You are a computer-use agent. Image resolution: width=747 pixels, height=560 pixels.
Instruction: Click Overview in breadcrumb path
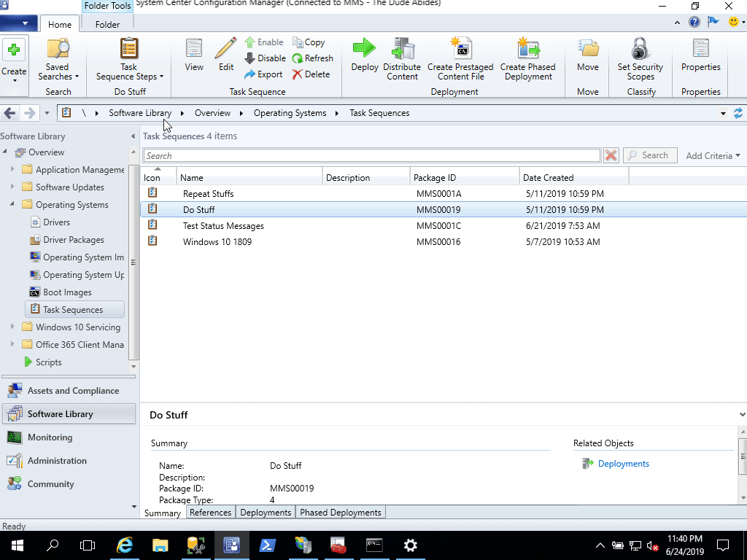pyautogui.click(x=212, y=113)
